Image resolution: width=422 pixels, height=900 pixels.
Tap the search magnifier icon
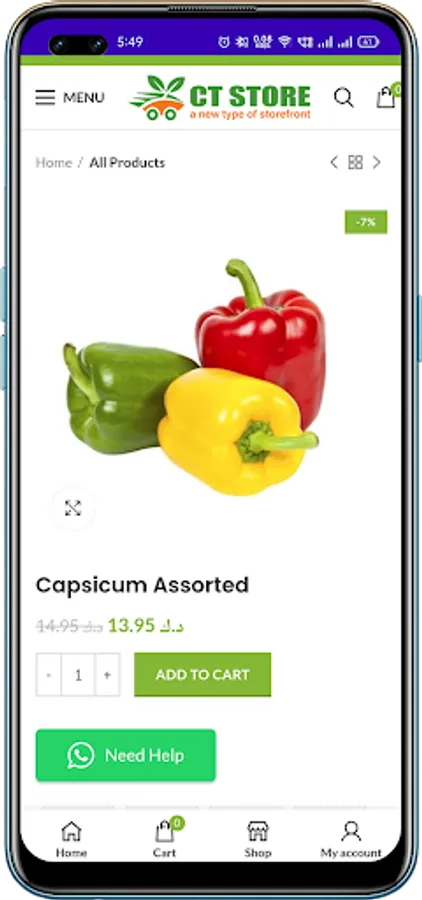[x=343, y=98]
